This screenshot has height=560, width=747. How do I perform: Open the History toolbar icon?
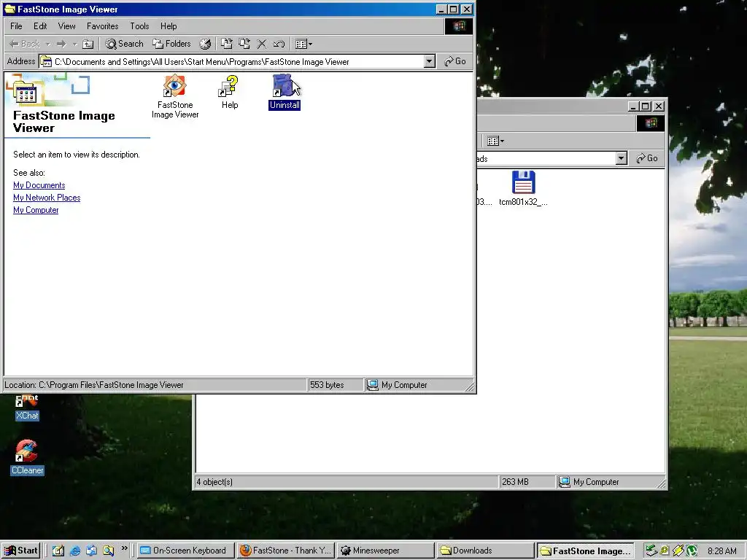click(x=205, y=44)
